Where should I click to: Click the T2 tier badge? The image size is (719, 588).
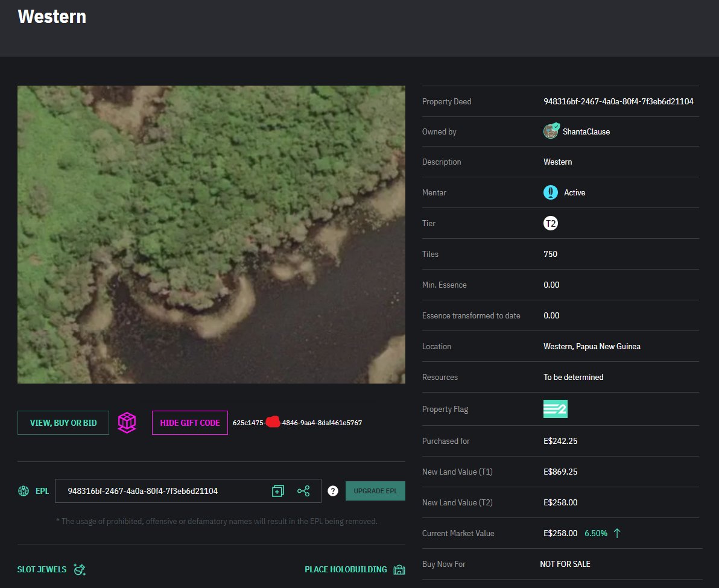tap(551, 223)
